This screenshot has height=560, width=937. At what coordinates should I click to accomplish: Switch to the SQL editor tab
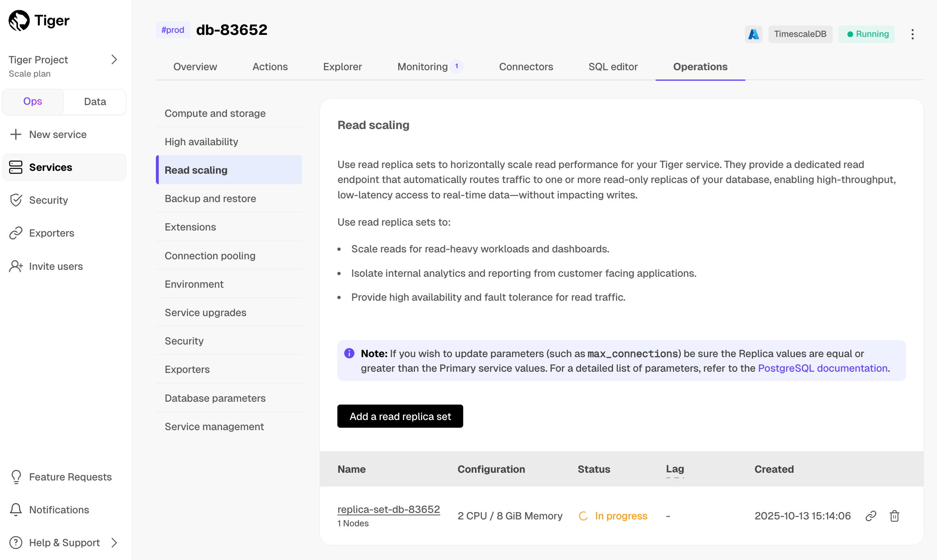click(x=613, y=67)
